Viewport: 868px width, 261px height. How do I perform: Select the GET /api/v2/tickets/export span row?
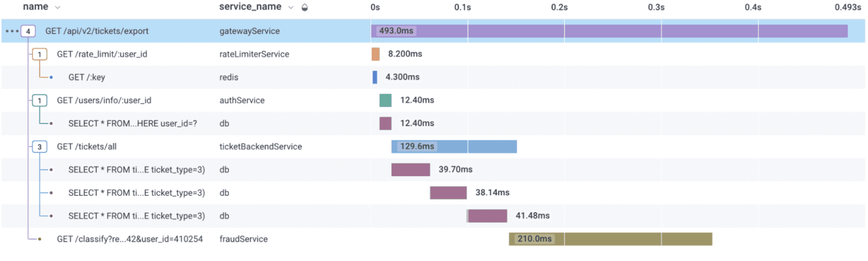pyautogui.click(x=97, y=31)
